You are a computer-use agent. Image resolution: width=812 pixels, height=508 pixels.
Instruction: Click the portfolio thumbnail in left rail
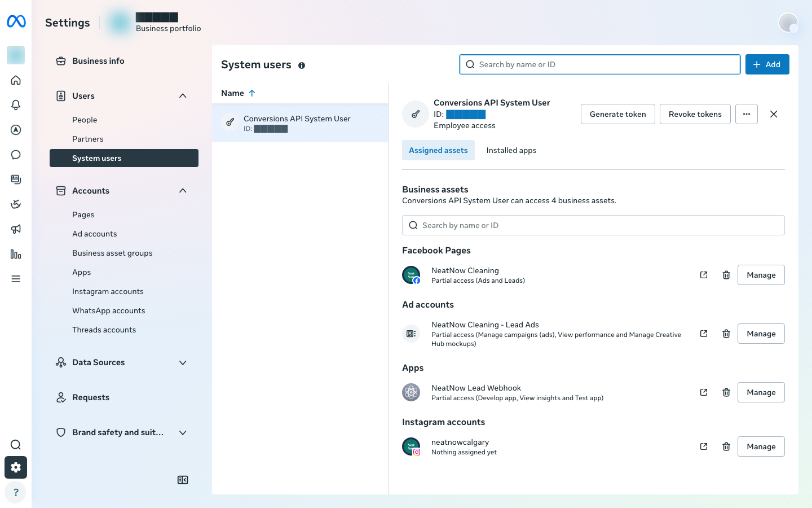pyautogui.click(x=16, y=55)
